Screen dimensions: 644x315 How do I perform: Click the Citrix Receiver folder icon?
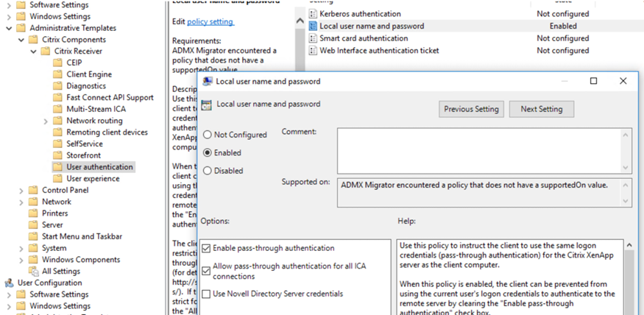click(45, 52)
